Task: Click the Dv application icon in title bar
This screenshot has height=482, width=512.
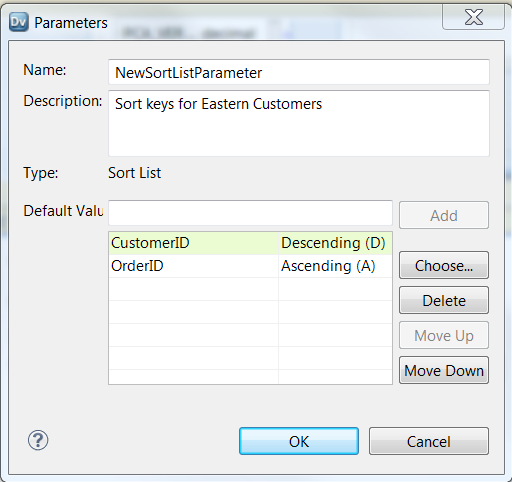Action: coord(19,22)
